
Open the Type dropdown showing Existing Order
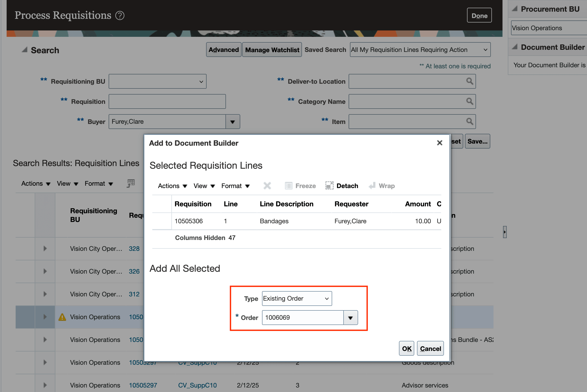[x=297, y=299]
